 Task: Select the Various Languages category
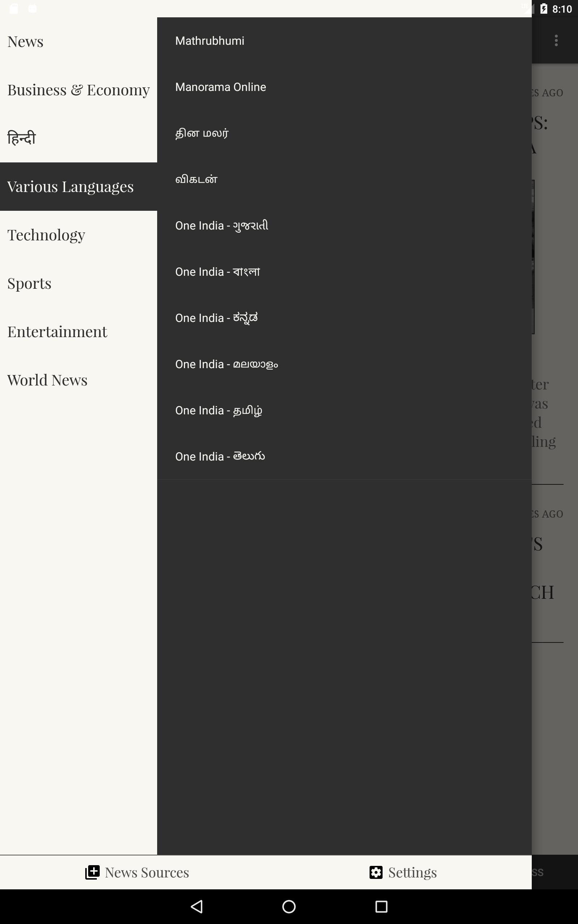coord(78,187)
